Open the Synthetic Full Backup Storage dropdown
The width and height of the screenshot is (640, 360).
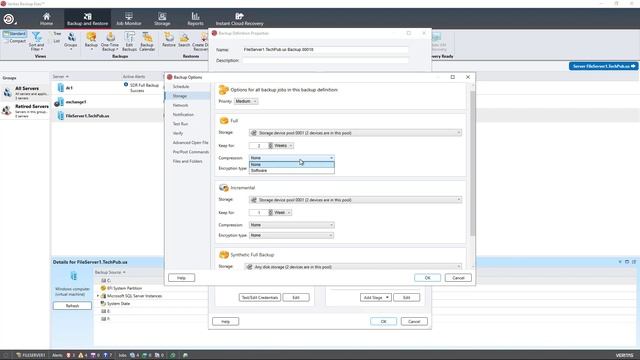(x=353, y=267)
